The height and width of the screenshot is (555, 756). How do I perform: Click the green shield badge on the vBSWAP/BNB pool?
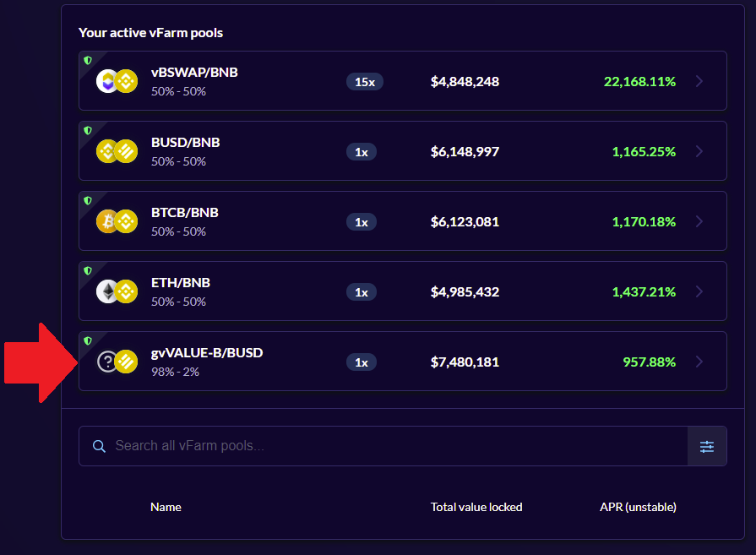(87, 60)
